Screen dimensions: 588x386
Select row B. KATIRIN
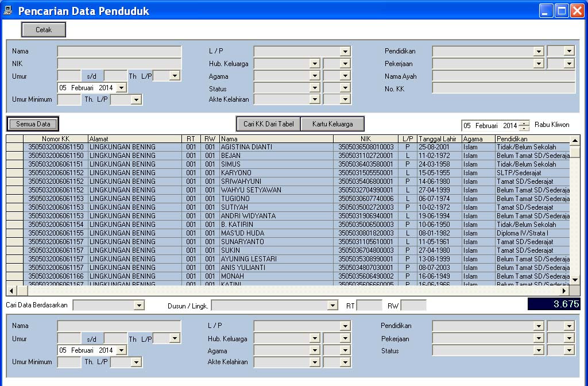coord(288,225)
